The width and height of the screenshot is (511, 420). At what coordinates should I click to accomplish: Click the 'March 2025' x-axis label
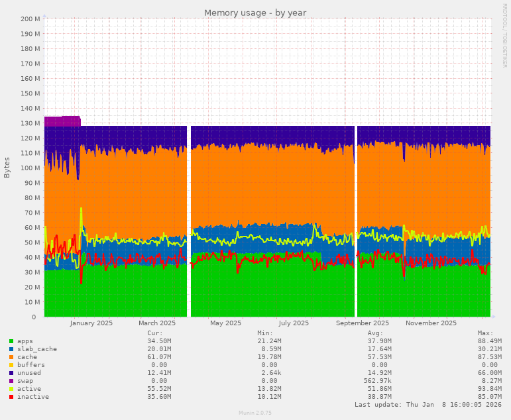pyautogui.click(x=157, y=323)
